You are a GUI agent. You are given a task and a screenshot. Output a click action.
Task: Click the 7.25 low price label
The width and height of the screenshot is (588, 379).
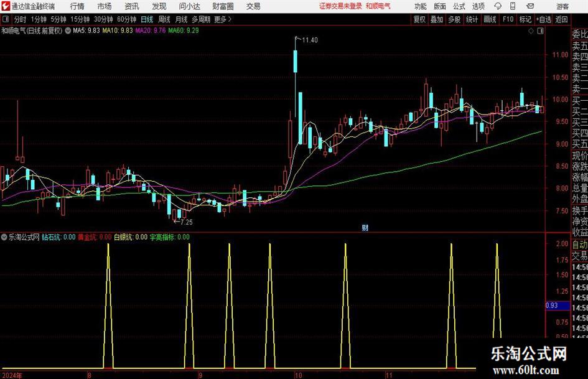click(187, 222)
